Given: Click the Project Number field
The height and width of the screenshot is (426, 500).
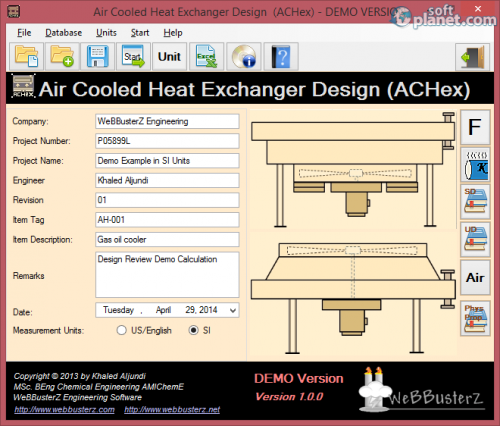Looking at the screenshot, I should coord(167,141).
